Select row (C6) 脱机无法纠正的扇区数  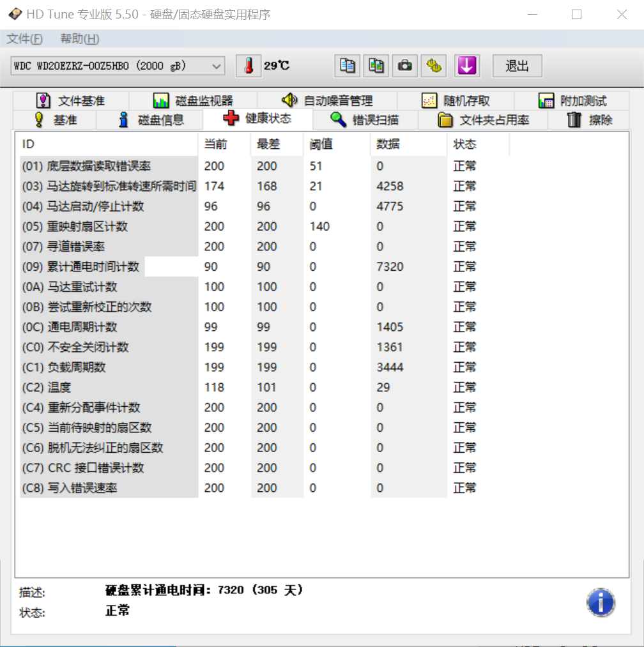tap(264, 448)
